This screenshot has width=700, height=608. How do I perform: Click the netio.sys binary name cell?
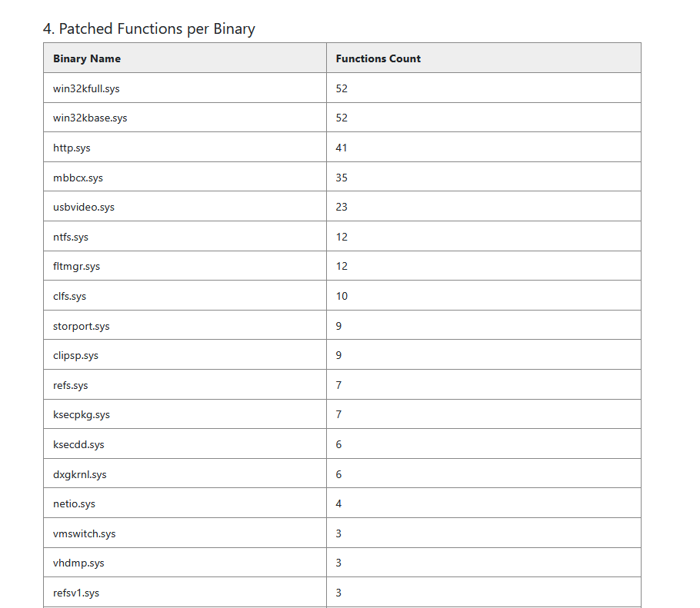74,504
